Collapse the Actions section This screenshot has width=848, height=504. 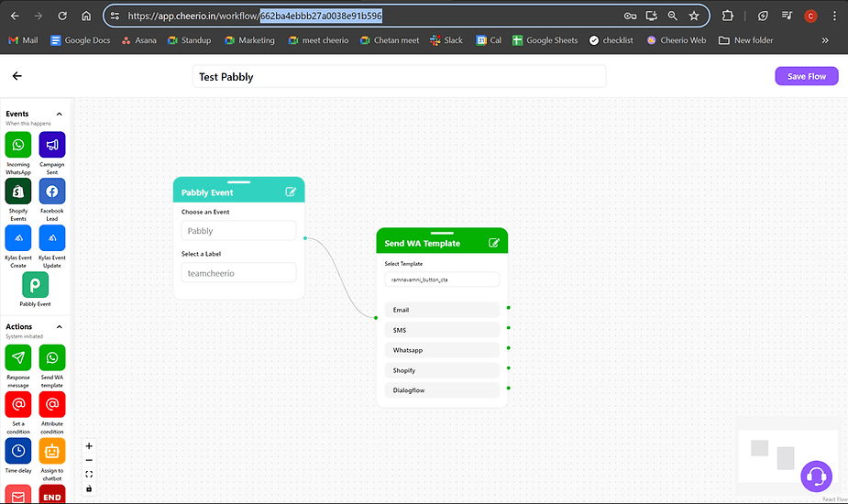click(x=60, y=327)
